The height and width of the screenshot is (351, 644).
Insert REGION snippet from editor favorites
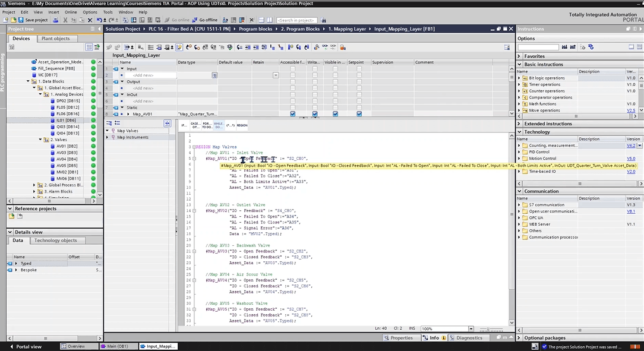pyautogui.click(x=242, y=125)
